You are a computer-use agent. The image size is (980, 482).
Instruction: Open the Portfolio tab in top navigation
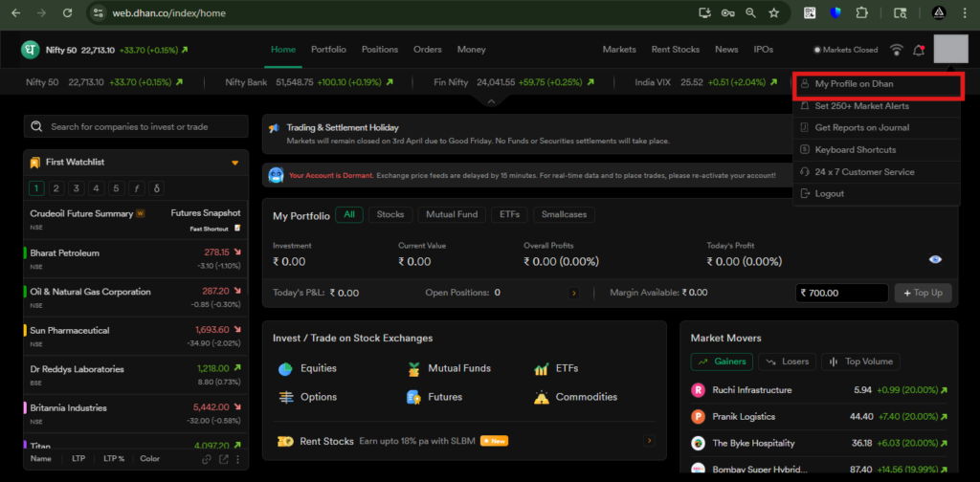(328, 50)
